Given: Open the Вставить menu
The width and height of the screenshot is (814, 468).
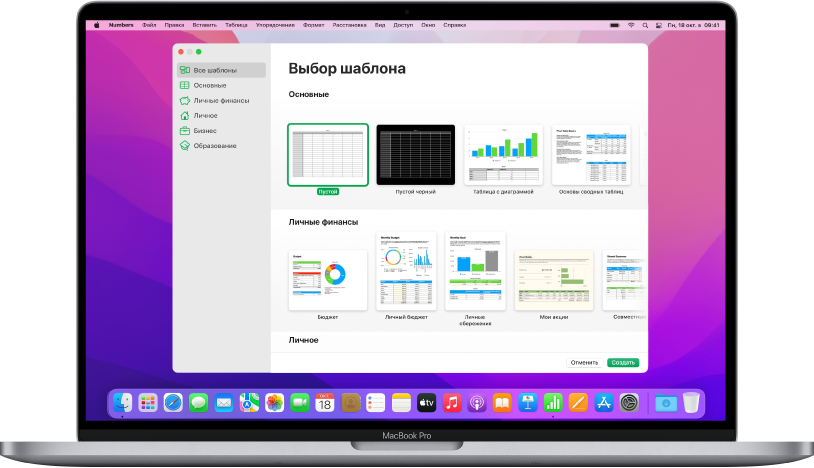Looking at the screenshot, I should click(205, 25).
